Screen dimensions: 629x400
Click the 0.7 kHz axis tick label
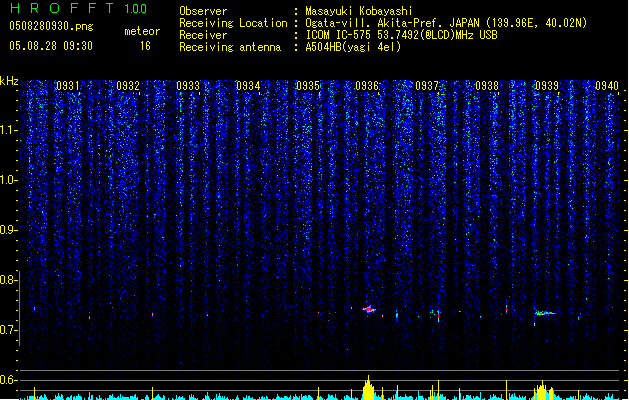[x=9, y=330]
